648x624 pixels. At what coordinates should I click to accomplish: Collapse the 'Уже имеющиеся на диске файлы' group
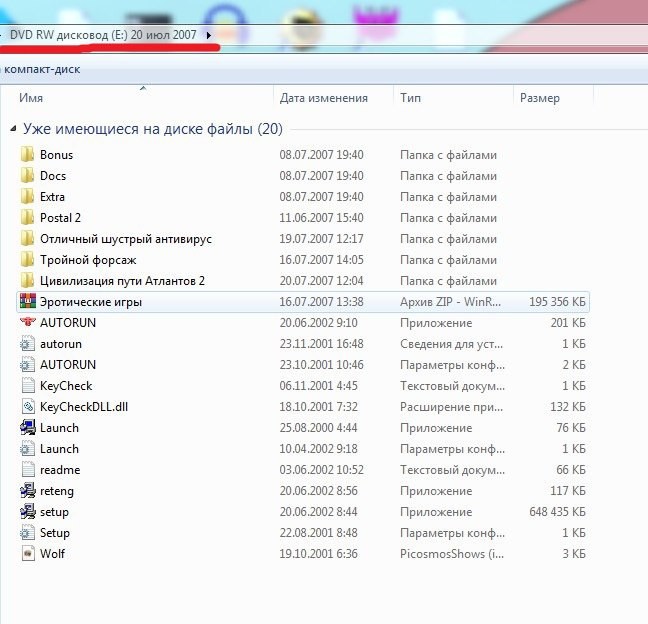(x=12, y=129)
